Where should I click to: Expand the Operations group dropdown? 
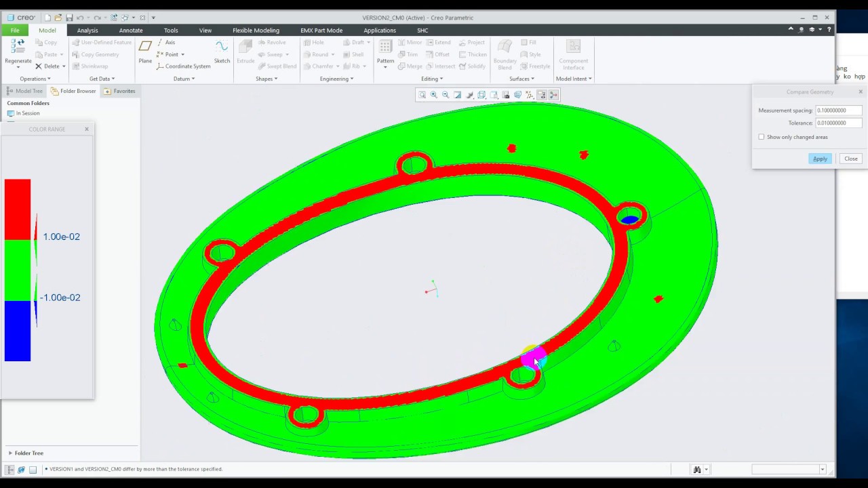pos(35,79)
